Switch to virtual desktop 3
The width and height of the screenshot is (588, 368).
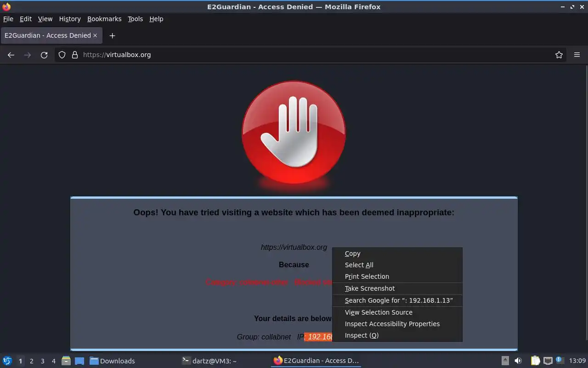pyautogui.click(x=42, y=361)
